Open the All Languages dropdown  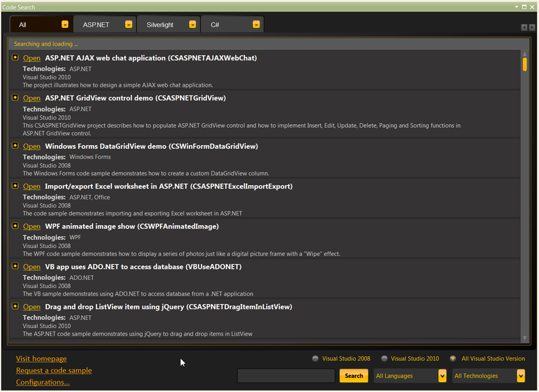(410, 376)
